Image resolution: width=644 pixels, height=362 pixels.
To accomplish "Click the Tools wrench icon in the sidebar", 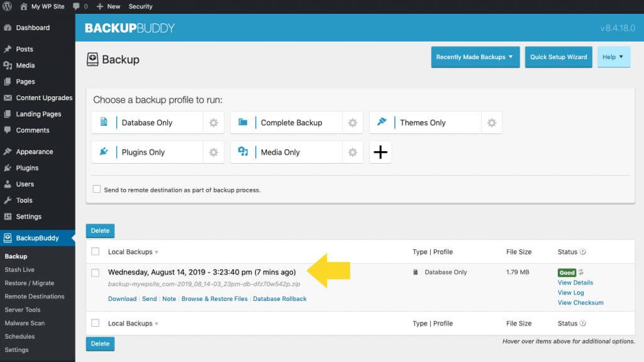I will (x=8, y=200).
